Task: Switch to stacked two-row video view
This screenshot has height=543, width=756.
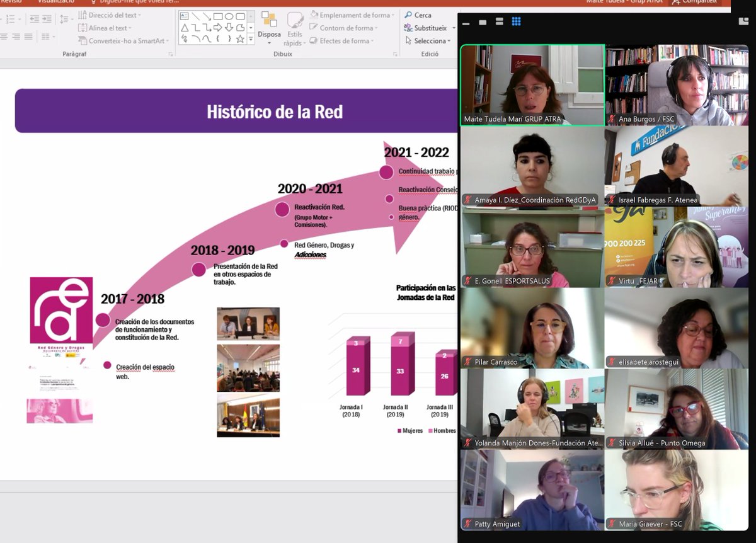Action: tap(500, 22)
